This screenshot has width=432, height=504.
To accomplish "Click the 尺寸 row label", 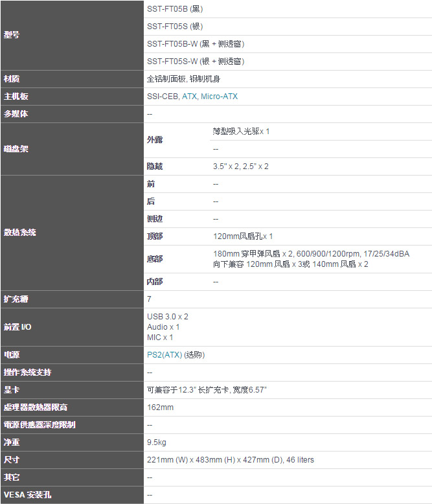I will click(x=12, y=460).
